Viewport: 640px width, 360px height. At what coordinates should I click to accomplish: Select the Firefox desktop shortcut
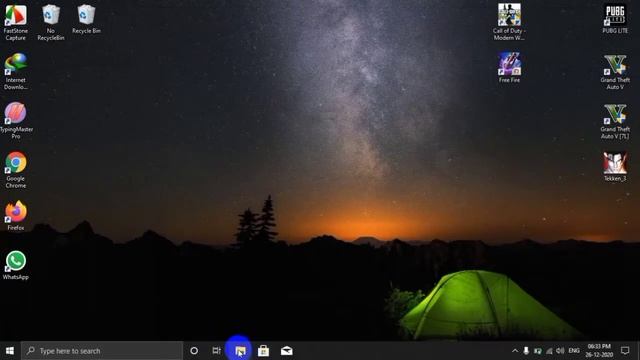coord(16,216)
